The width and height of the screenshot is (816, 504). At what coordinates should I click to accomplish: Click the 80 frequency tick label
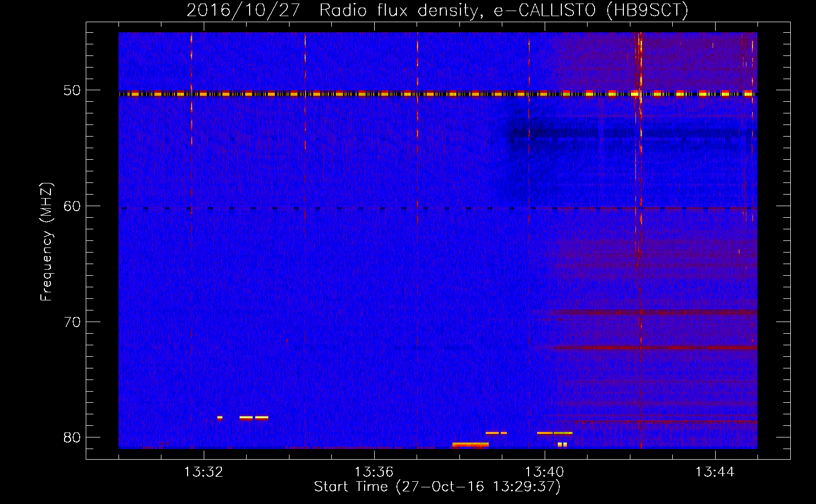pyautogui.click(x=72, y=437)
